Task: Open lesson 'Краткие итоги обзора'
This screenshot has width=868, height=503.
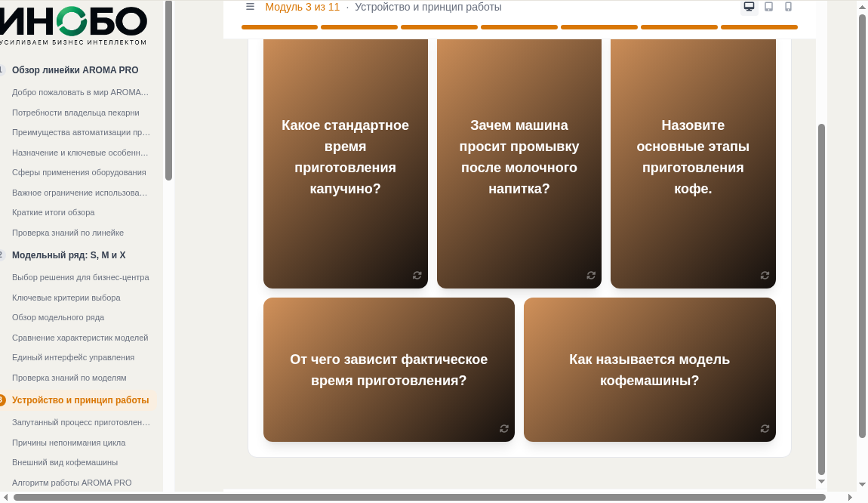Action: [53, 212]
